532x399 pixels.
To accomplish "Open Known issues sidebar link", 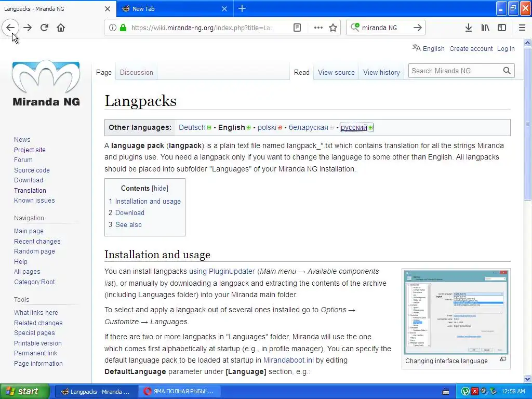I will click(x=34, y=200).
